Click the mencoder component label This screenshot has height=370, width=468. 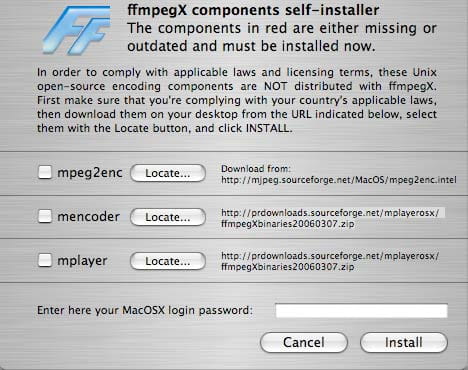(88, 217)
